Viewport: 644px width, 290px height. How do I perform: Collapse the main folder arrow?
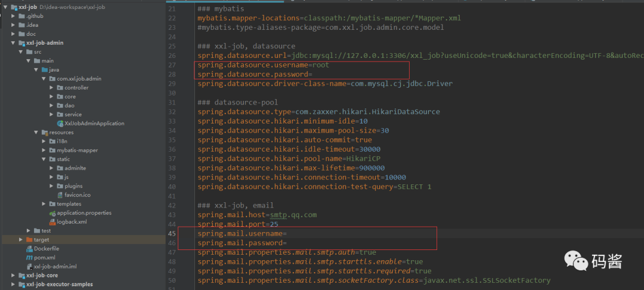(x=29, y=61)
